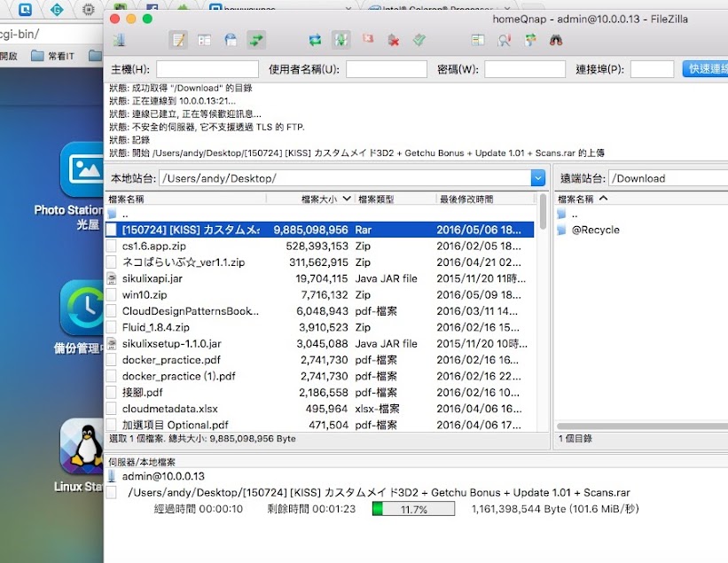Select sikulixsetup-1.1.0.jar file
The width and height of the screenshot is (728, 563).
pos(320,343)
